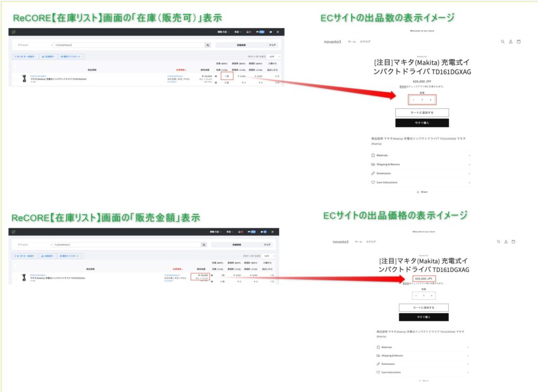Click black buy-now button on bottom EC site

click(424, 317)
